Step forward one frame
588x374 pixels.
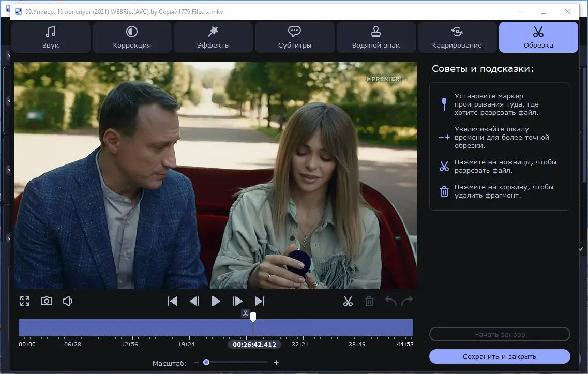pos(237,301)
